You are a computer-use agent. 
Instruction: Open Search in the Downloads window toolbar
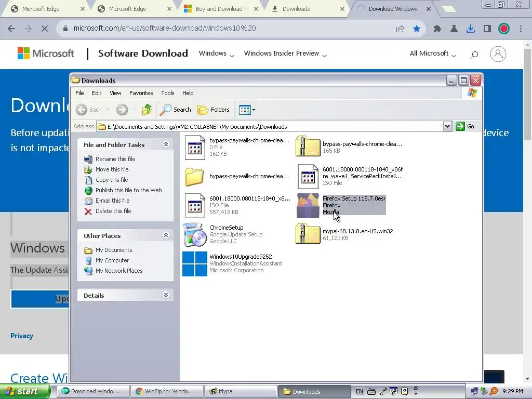pos(176,110)
